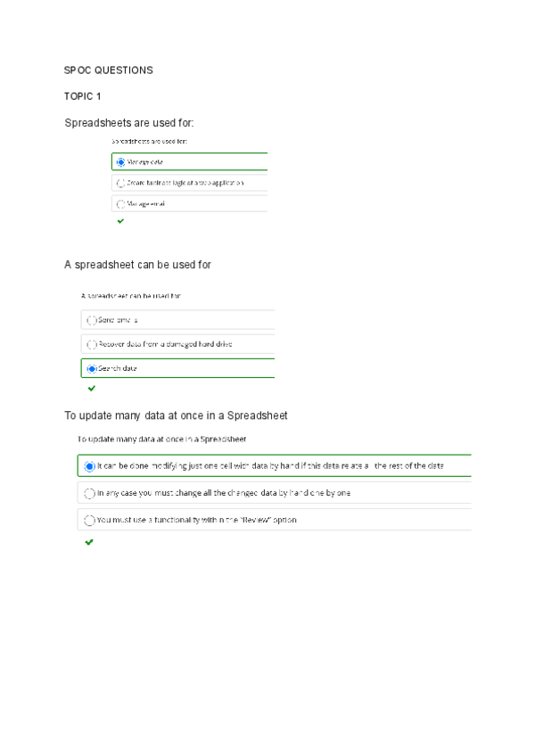The width and height of the screenshot is (535, 756).
Task: Select the "Manage email" radio button
Action: [x=120, y=203]
